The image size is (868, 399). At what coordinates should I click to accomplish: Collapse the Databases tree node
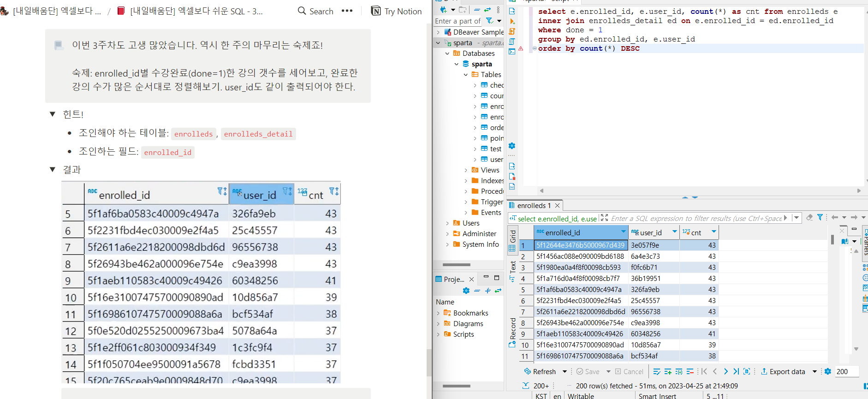[447, 54]
